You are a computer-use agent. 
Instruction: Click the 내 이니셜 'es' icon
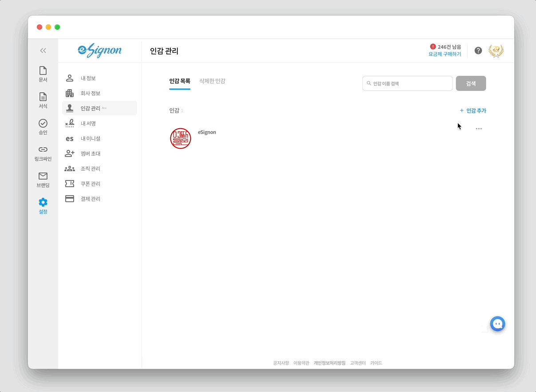(x=70, y=138)
